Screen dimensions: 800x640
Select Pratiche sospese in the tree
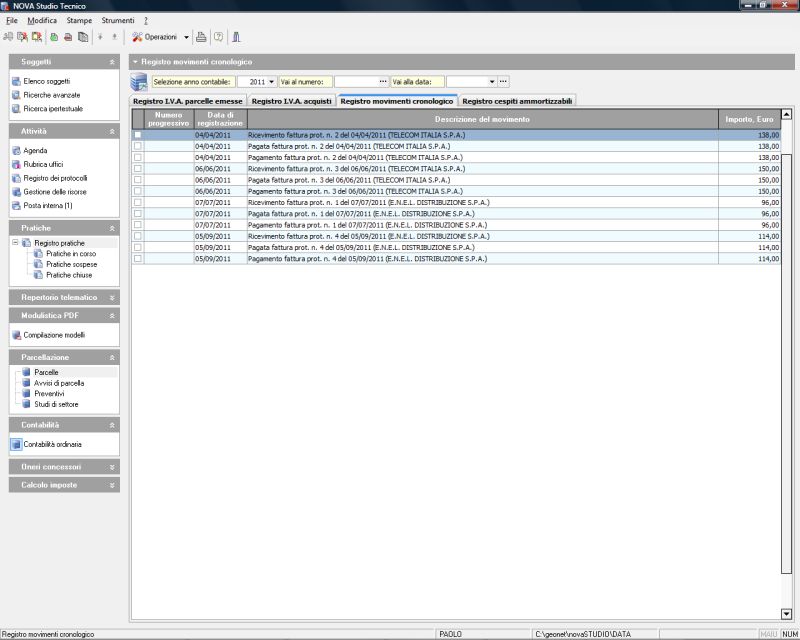pyautogui.click(x=71, y=264)
